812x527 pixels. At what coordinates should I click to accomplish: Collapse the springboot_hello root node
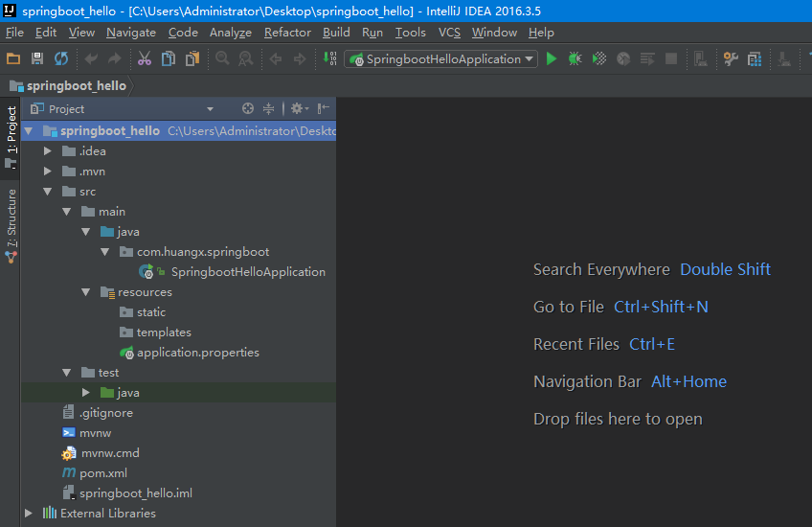(x=29, y=130)
